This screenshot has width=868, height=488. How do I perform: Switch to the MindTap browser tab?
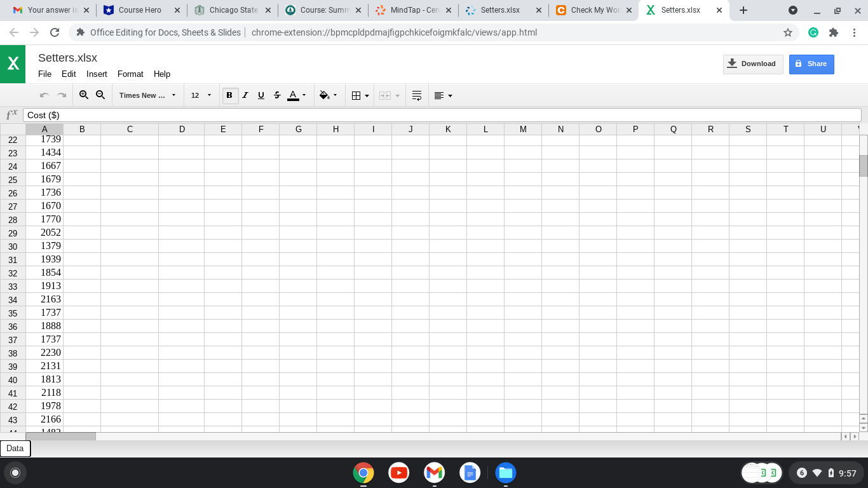click(414, 10)
